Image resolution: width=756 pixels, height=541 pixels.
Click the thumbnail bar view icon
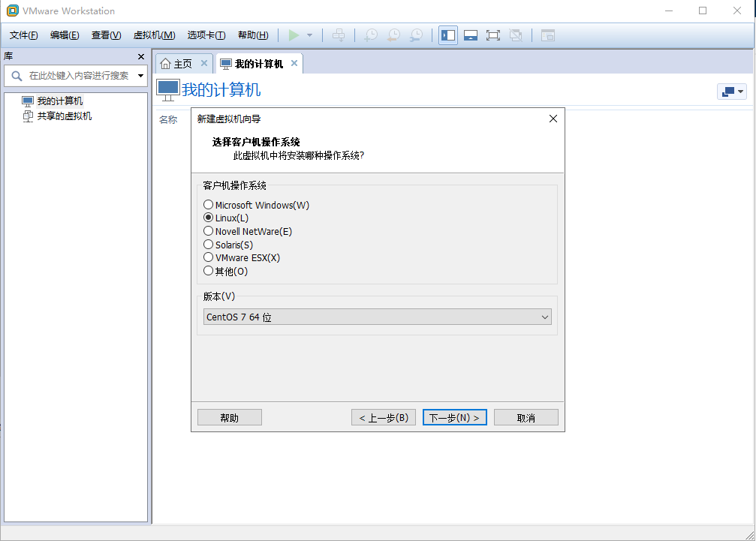pyautogui.click(x=471, y=35)
